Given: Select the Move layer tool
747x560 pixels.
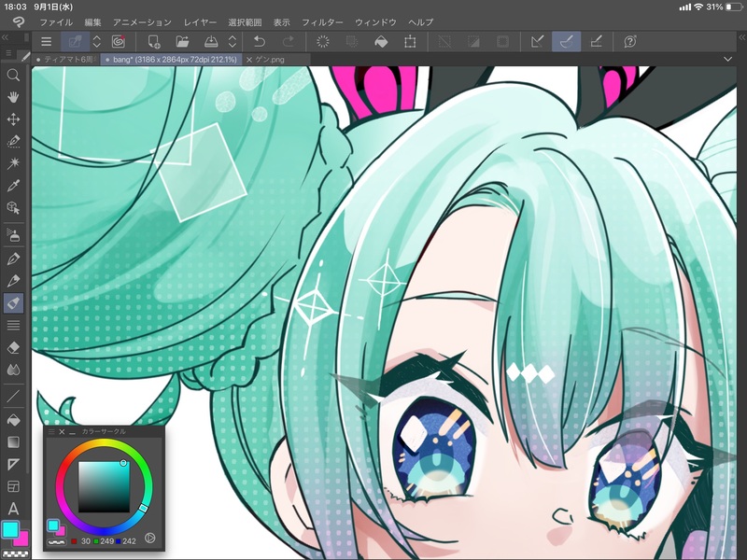Looking at the screenshot, I should [13, 119].
